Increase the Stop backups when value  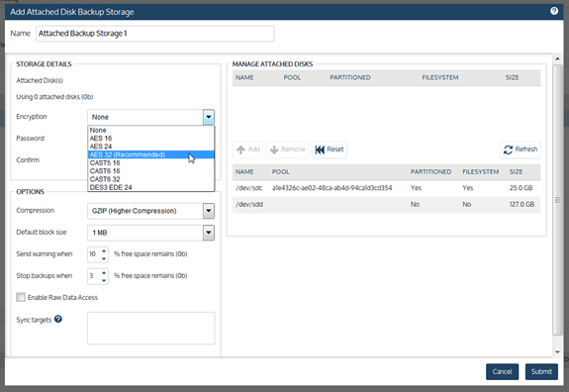(x=104, y=272)
